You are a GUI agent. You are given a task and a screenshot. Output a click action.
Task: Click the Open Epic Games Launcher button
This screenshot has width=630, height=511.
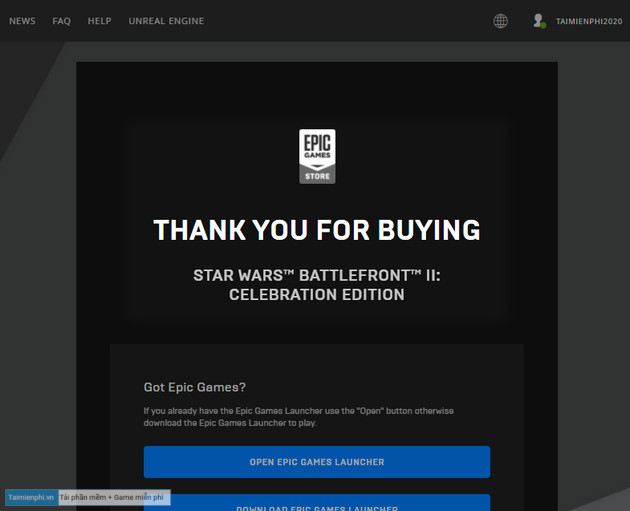(x=317, y=462)
